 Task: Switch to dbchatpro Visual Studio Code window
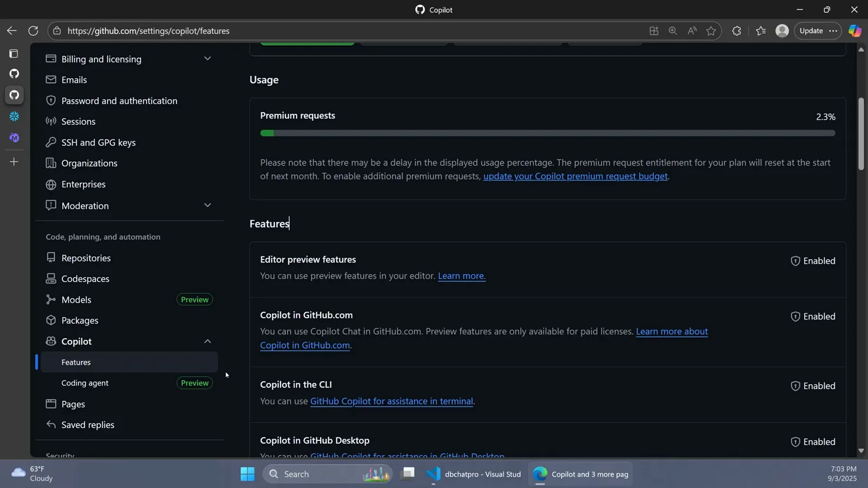[474, 474]
